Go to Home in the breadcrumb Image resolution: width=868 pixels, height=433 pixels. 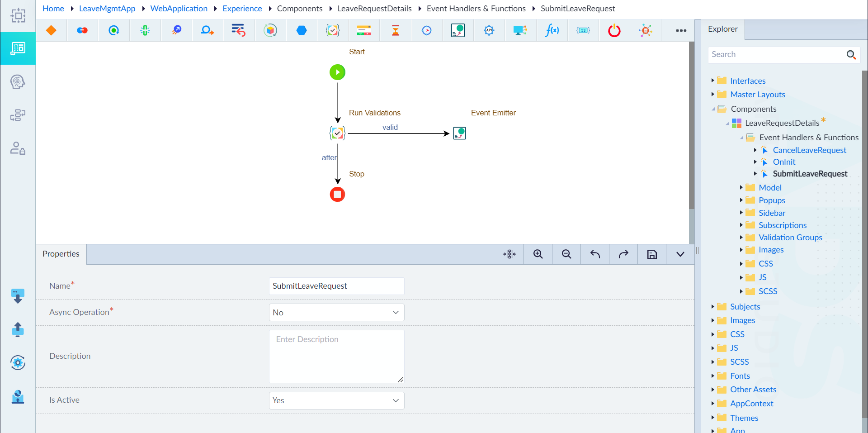click(53, 9)
